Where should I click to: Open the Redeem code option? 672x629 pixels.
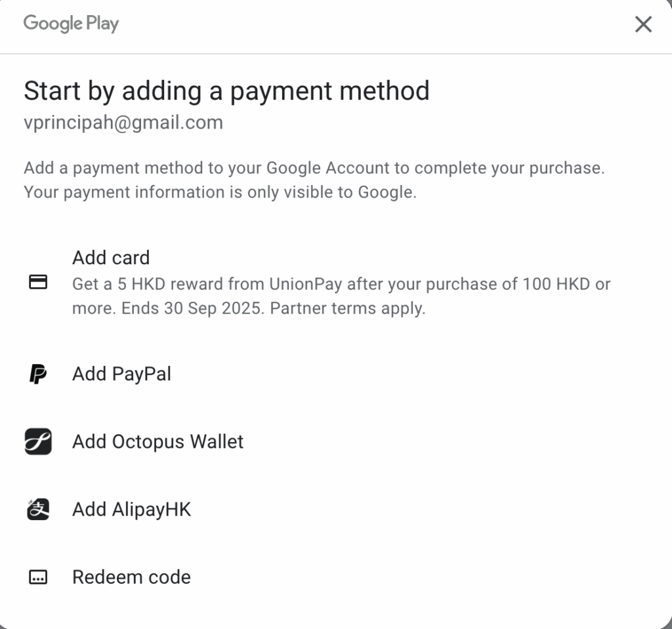pos(131,577)
